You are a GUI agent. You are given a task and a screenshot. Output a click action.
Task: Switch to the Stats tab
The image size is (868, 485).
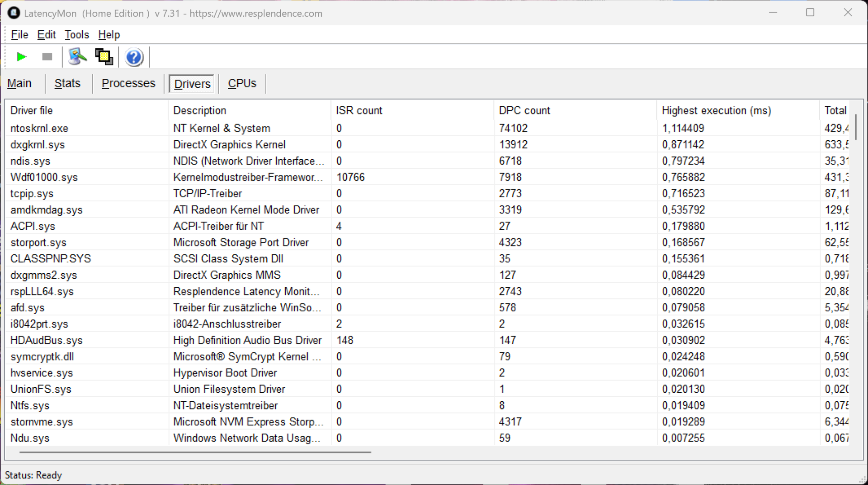(x=67, y=83)
